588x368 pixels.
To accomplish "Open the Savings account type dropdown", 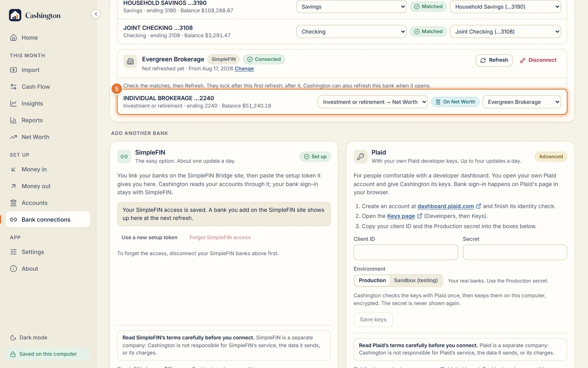I will pos(351,7).
